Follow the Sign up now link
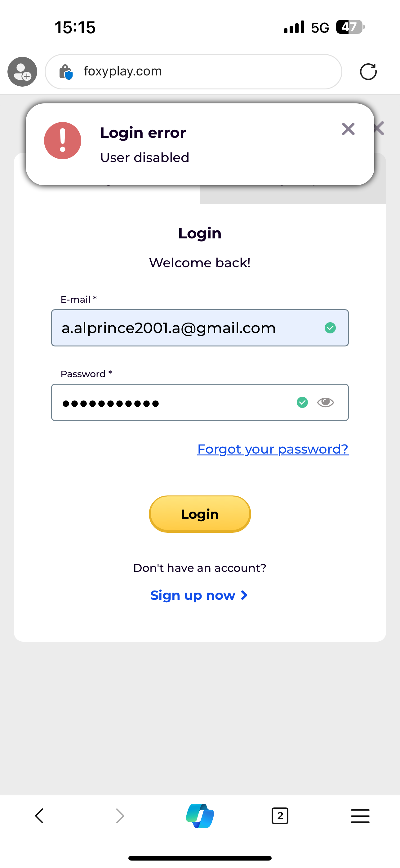The height and width of the screenshot is (868, 400). [x=199, y=595]
